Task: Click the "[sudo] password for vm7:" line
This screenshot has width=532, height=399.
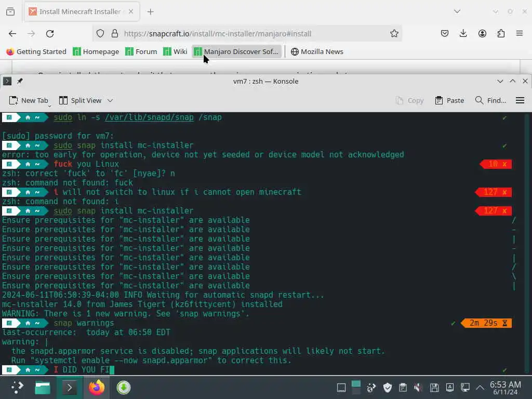Action: [x=58, y=136]
